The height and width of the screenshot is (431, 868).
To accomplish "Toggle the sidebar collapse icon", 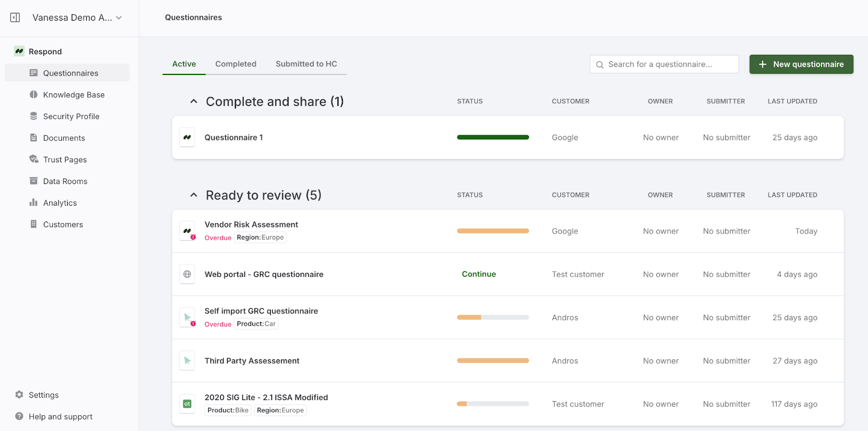I will point(15,17).
